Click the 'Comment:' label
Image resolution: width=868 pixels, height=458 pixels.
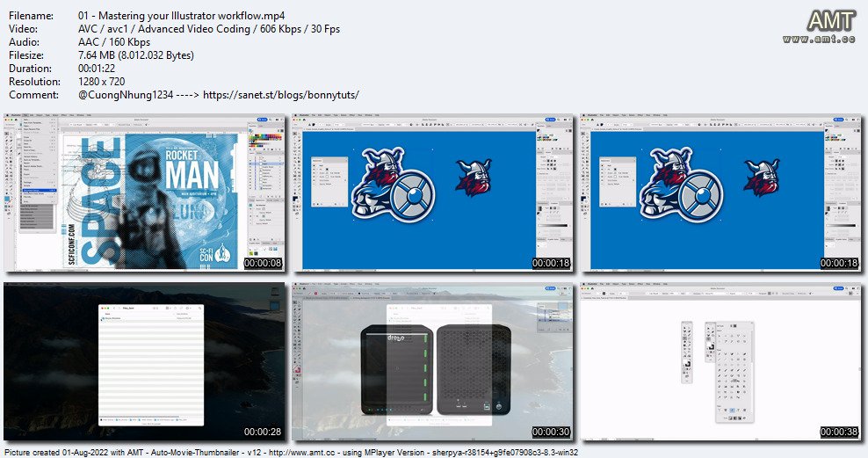pos(33,95)
